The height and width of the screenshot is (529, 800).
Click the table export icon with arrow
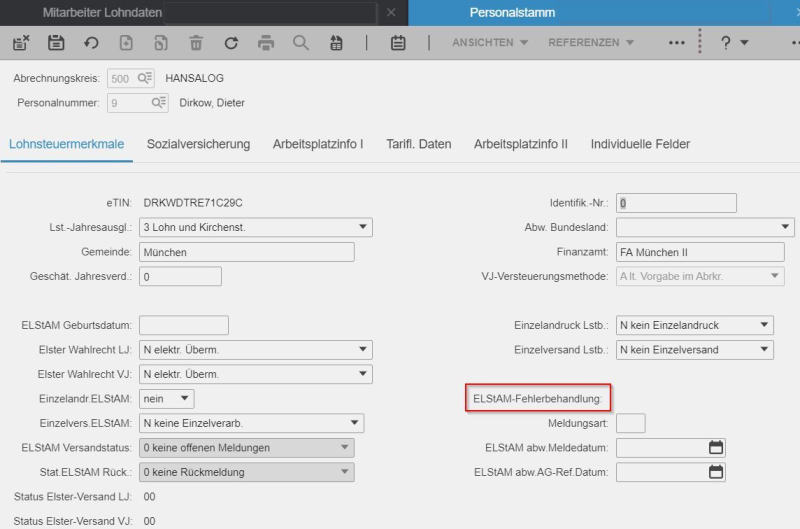(x=336, y=43)
